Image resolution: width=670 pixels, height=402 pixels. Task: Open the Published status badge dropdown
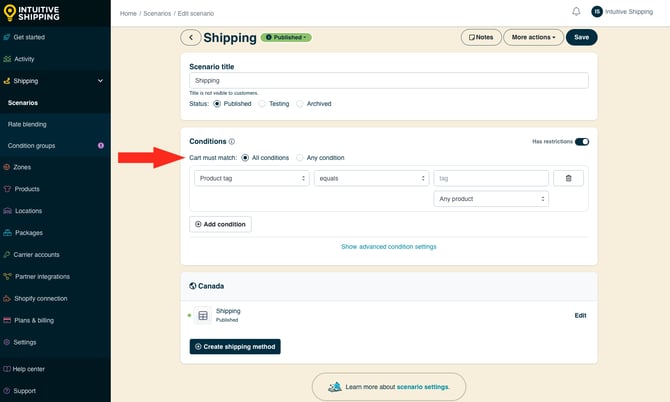tap(286, 38)
